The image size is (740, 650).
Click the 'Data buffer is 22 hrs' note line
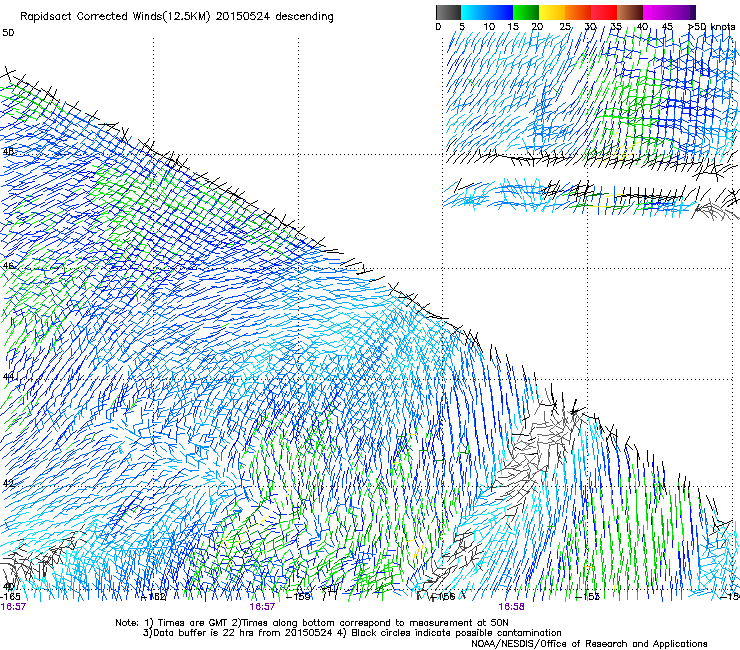(x=352, y=633)
